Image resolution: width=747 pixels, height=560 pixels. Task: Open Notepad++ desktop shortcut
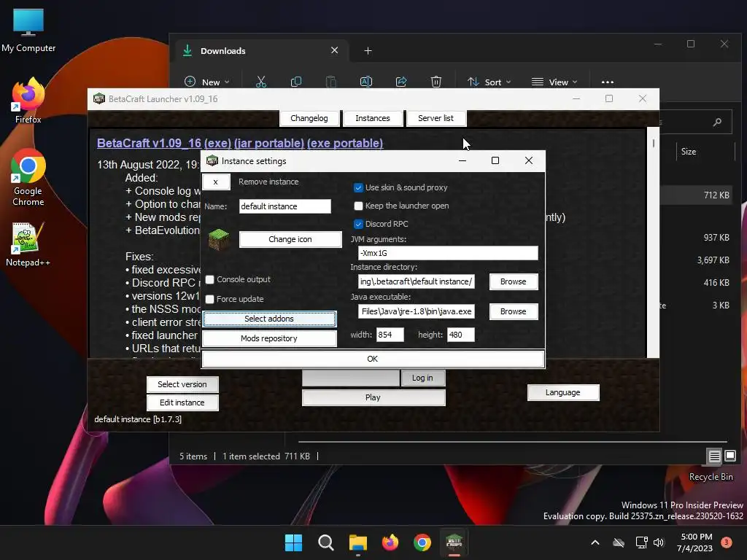[28, 244]
